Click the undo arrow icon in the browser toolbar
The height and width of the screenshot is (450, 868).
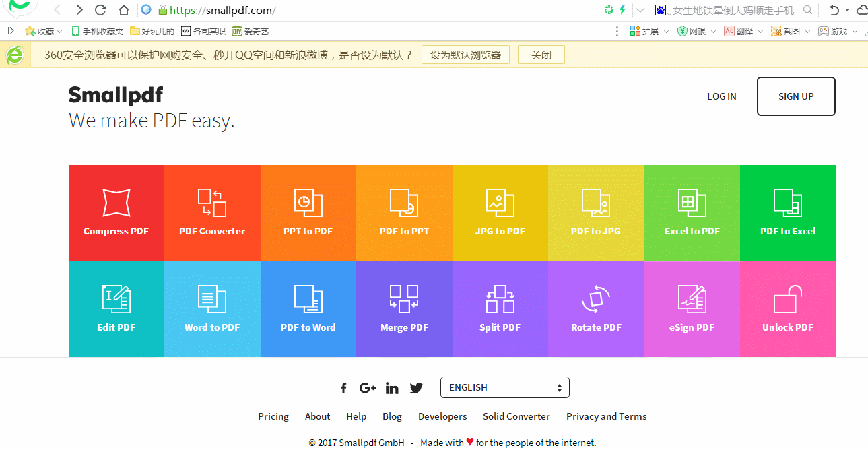click(834, 10)
